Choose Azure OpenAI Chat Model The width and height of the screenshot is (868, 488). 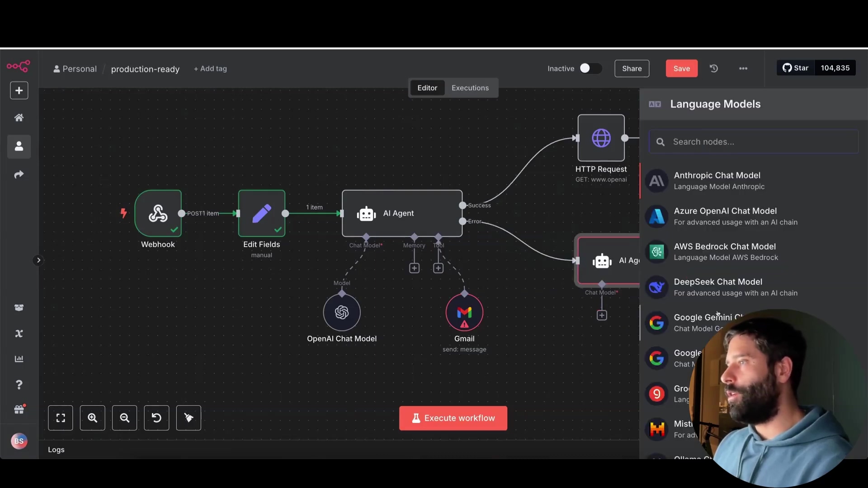tap(754, 216)
